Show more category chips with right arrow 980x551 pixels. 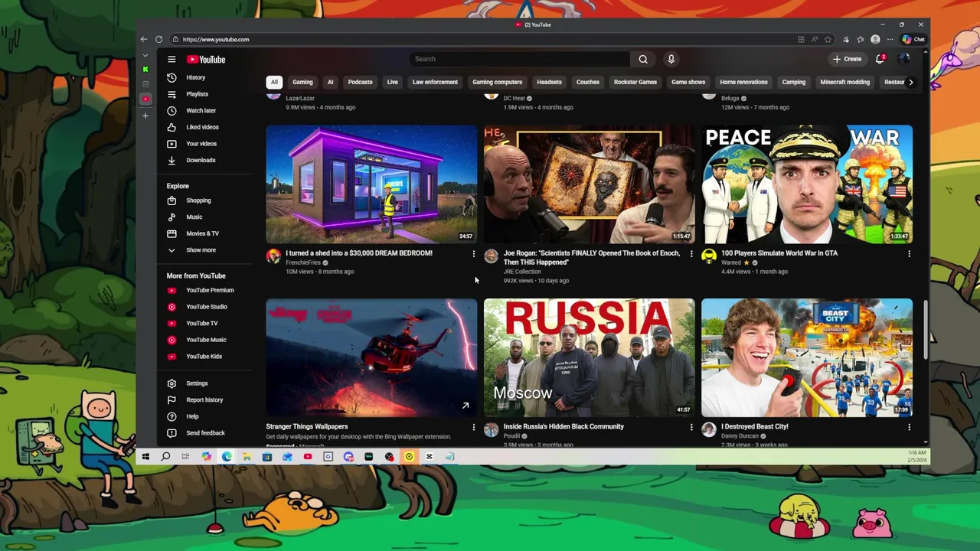click(x=910, y=82)
